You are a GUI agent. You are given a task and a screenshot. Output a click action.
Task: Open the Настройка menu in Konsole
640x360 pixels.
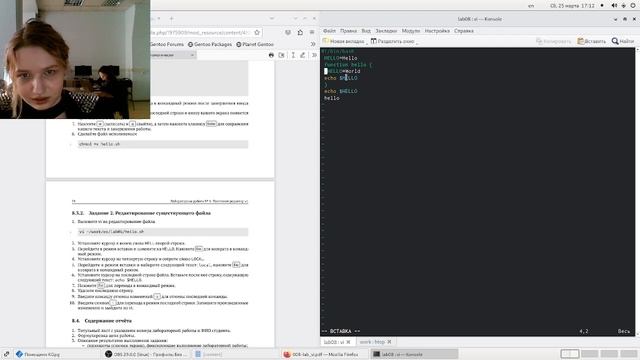(437, 31)
